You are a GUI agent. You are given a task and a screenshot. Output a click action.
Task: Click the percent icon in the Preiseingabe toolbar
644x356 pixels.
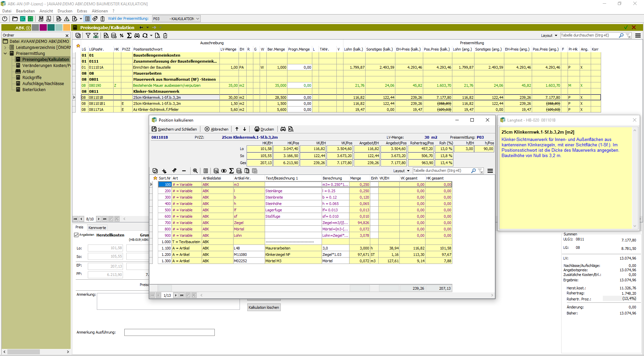click(121, 35)
